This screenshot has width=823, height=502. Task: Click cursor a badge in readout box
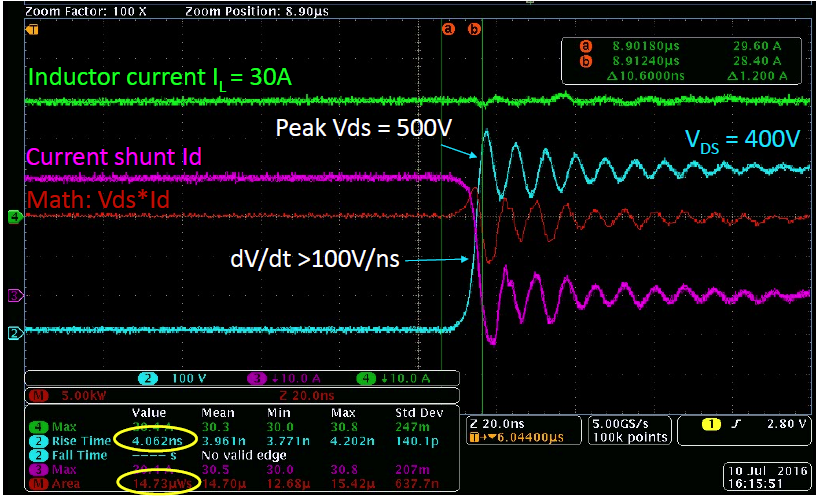coord(585,46)
